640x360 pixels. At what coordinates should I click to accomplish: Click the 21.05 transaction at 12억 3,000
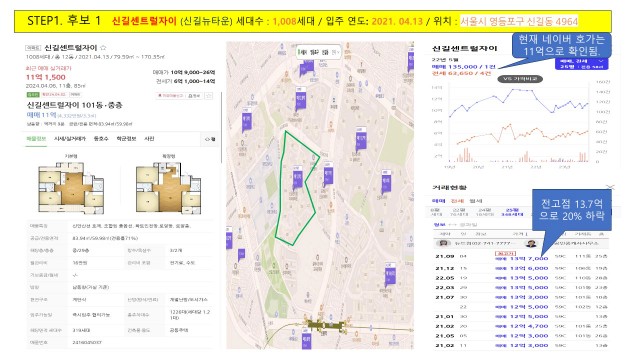click(x=521, y=336)
